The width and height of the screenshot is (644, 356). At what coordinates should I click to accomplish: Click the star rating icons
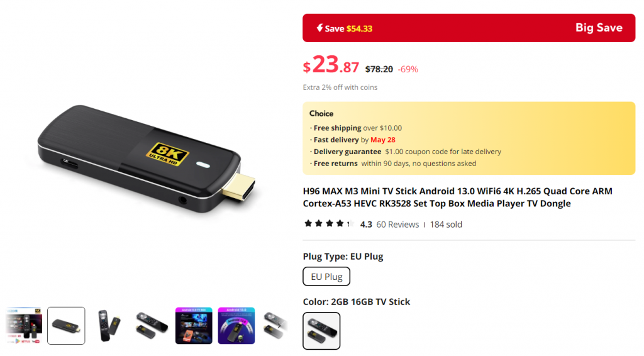pyautogui.click(x=329, y=224)
